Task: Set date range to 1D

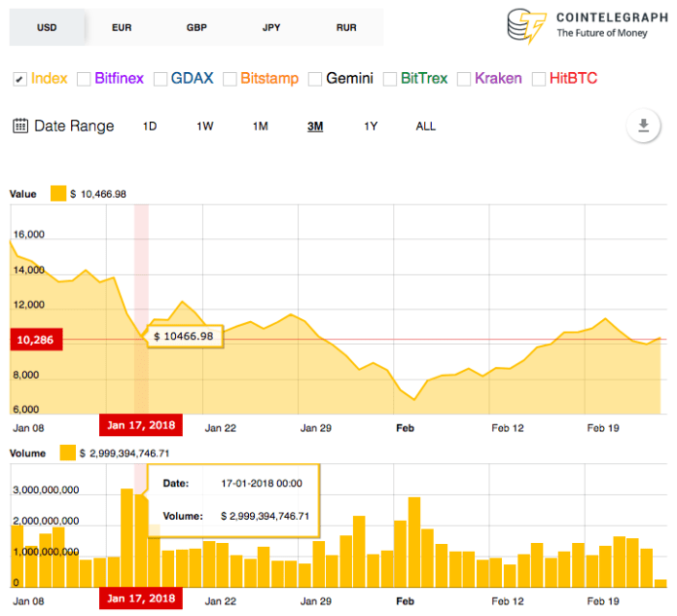Action: pyautogui.click(x=150, y=127)
